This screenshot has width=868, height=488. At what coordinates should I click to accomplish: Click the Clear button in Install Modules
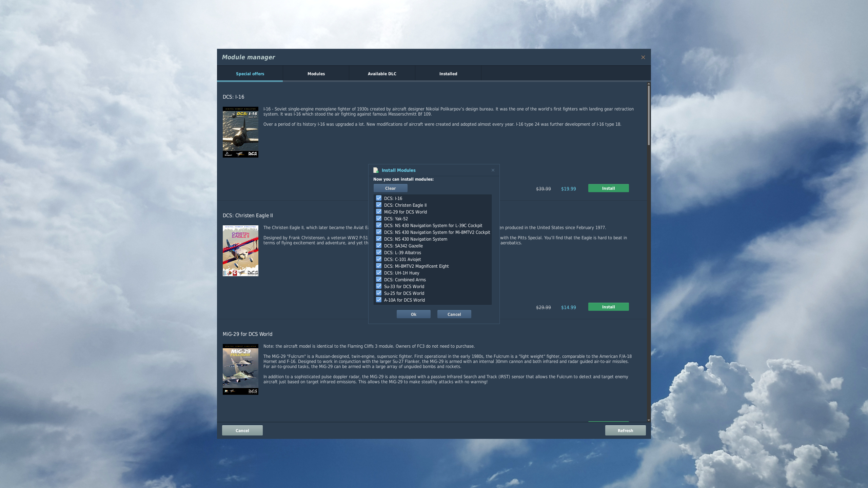[390, 188]
